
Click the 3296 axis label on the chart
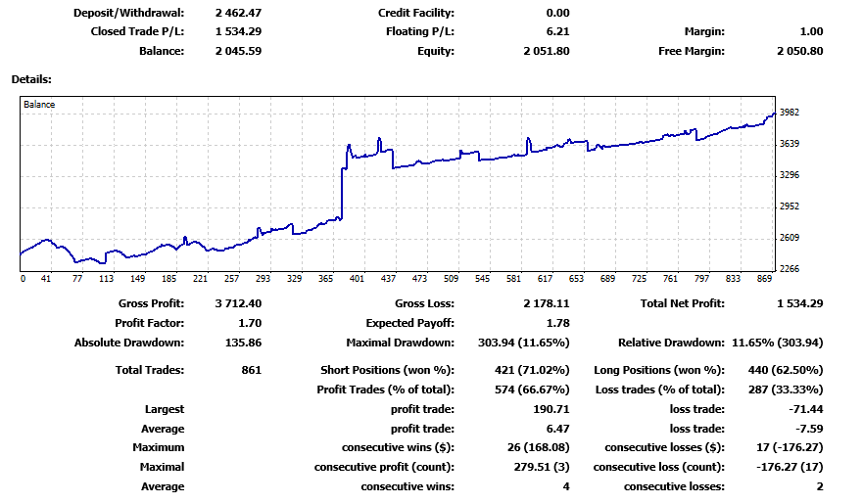[789, 174]
